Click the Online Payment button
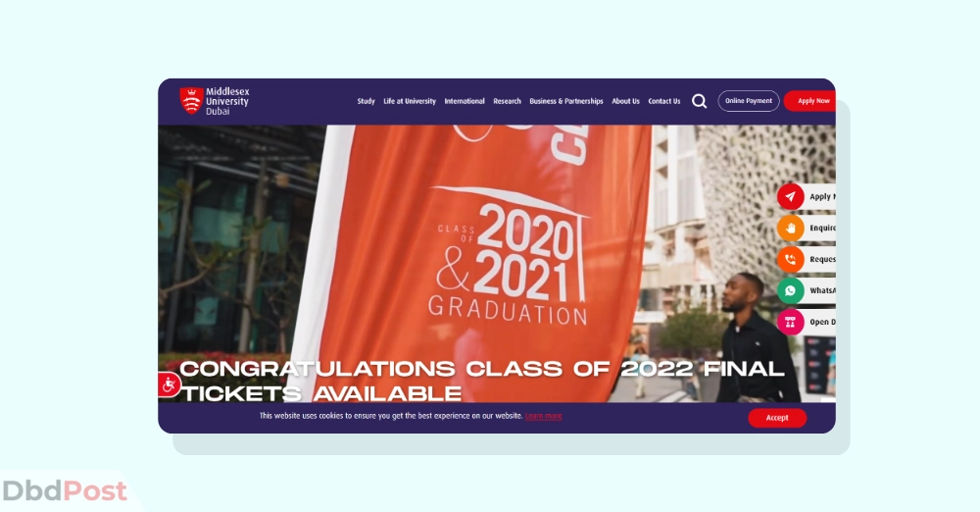 point(749,101)
